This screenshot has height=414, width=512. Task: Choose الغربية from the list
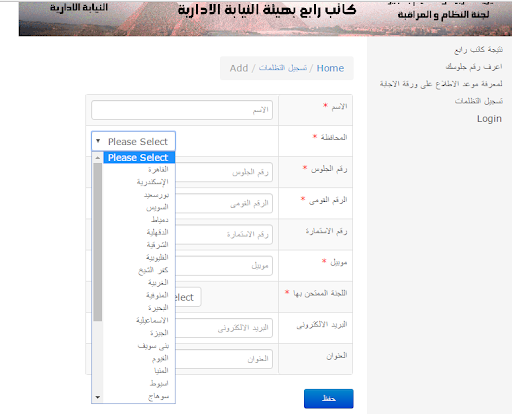(139, 283)
